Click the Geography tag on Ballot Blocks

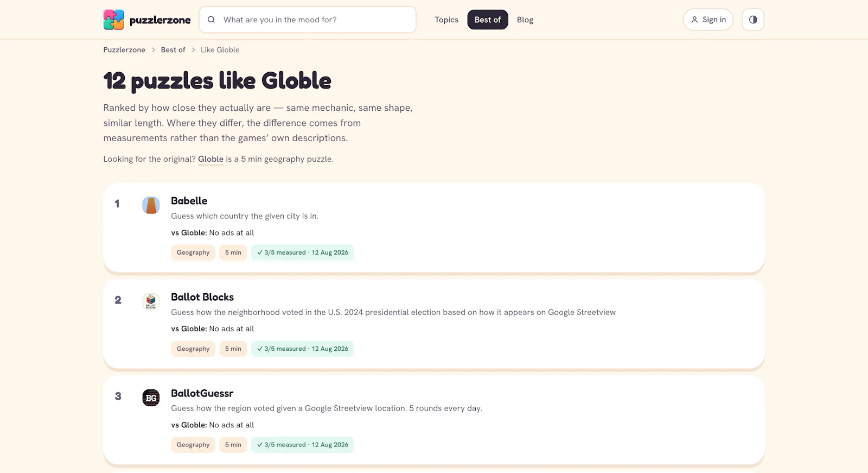click(x=193, y=349)
